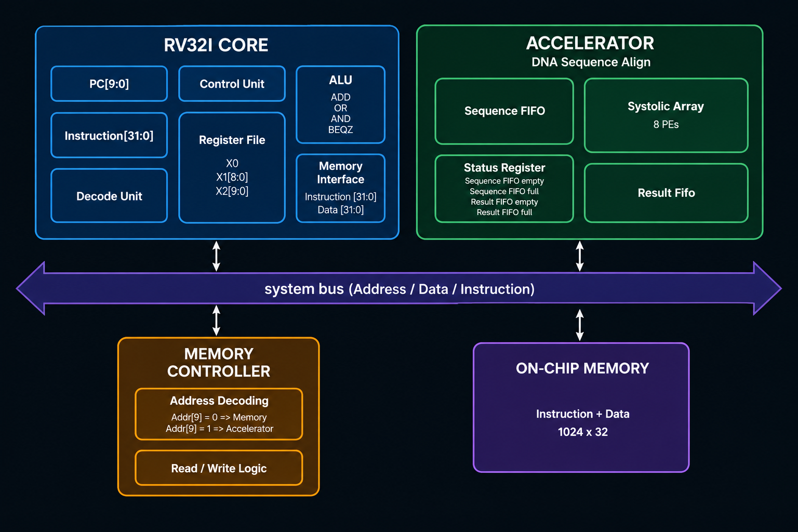Select the "Instruction + Data" label
The image size is (798, 532).
[x=583, y=414]
